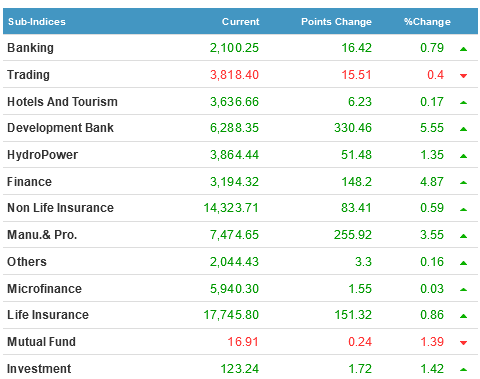Click the green arrow next to Finance's 4.87

coord(463,182)
